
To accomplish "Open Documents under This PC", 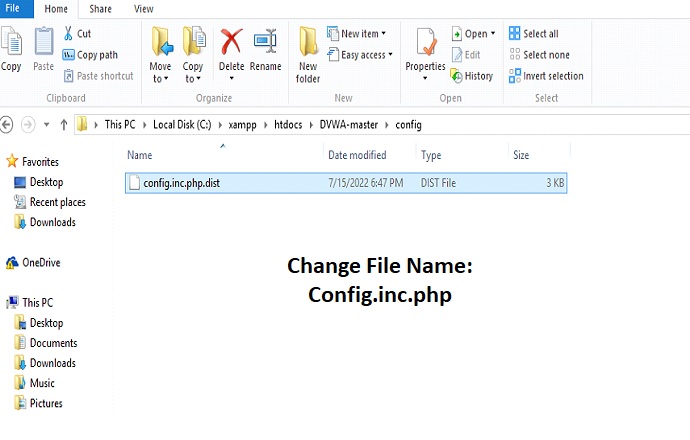I will (x=46, y=343).
